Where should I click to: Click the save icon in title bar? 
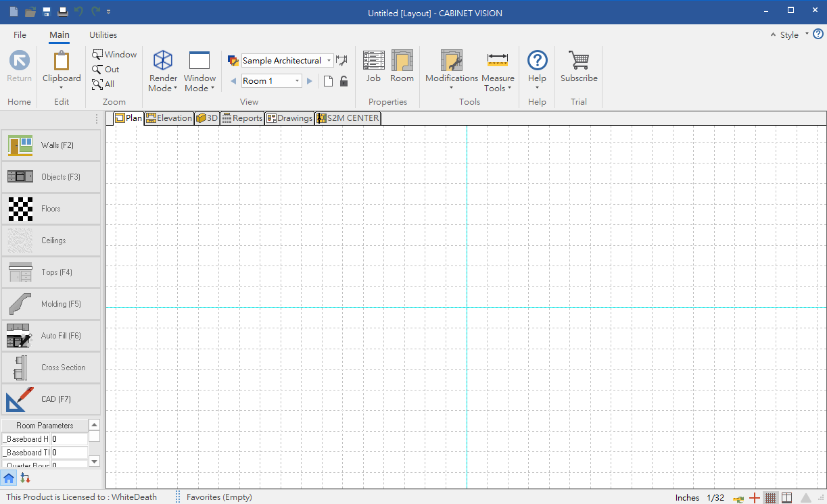click(x=47, y=12)
